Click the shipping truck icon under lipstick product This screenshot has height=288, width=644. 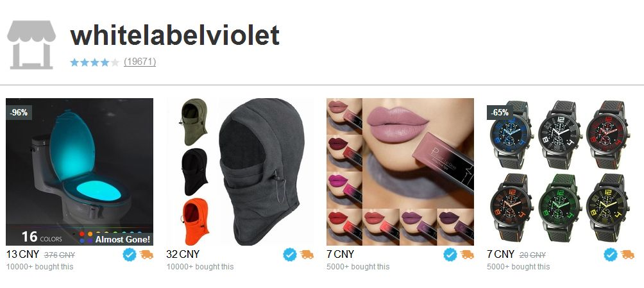[467, 255]
